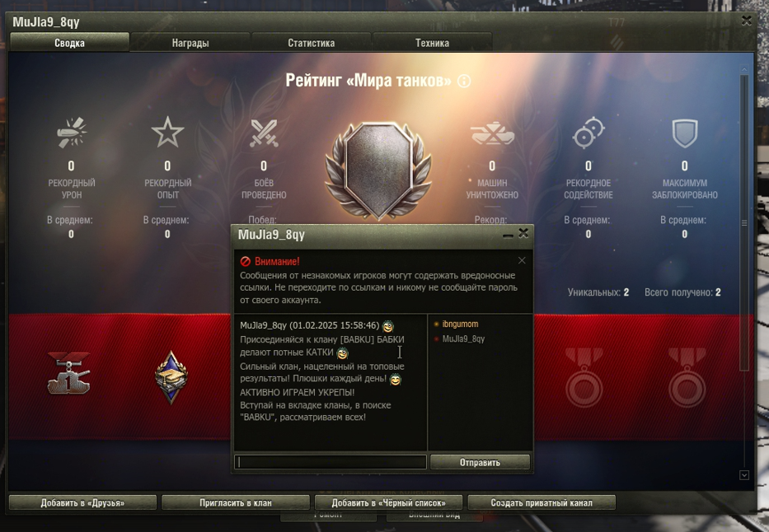This screenshot has height=532, width=769.
Task: Click the record experience star icon
Action: click(167, 132)
